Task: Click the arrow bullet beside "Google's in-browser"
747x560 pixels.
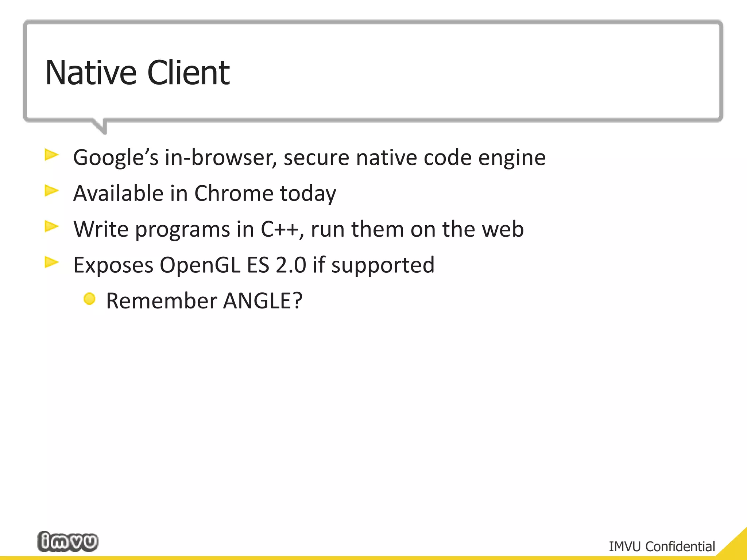Action: (51, 155)
